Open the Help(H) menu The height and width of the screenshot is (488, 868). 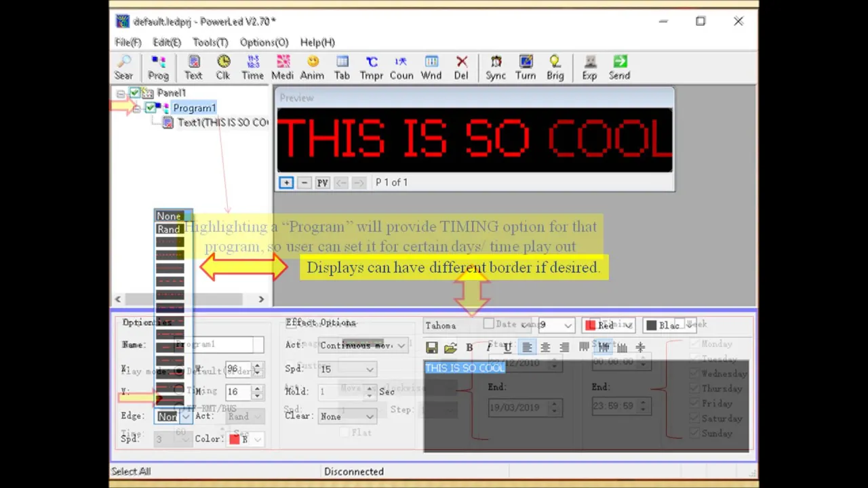click(317, 42)
